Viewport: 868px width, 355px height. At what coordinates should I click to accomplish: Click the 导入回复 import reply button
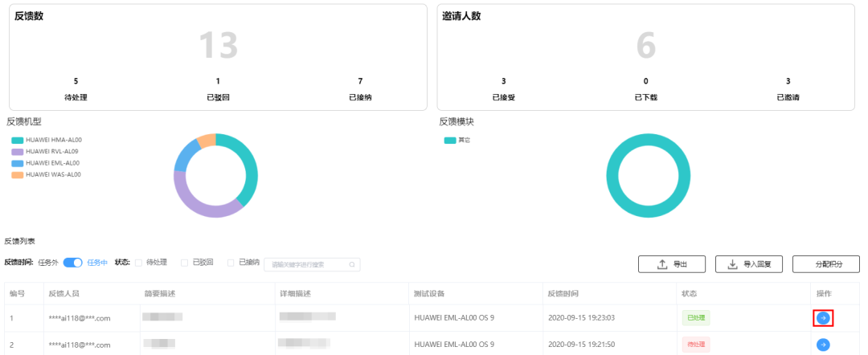pyautogui.click(x=749, y=264)
